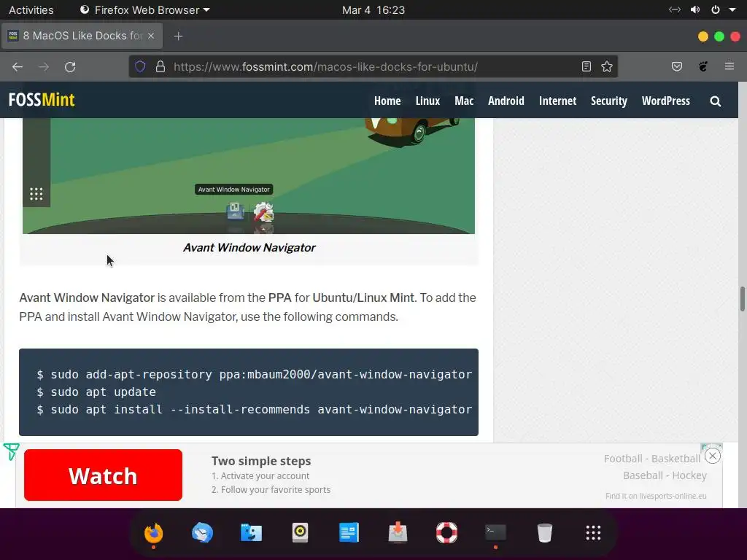Click the Avant Window Navigator screenshot image

tap(249, 176)
